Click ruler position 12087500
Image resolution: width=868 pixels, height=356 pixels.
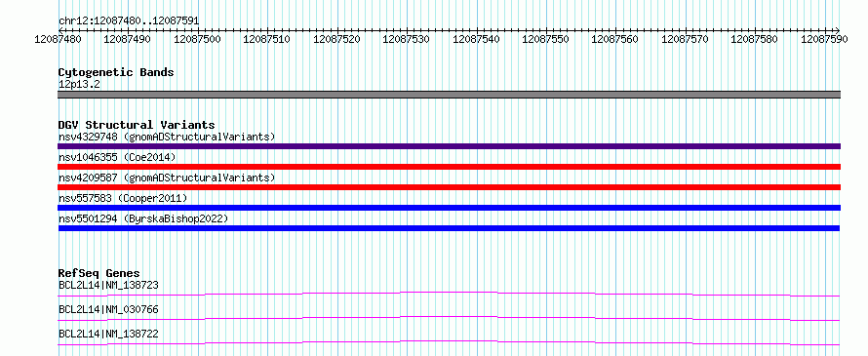[x=196, y=39]
